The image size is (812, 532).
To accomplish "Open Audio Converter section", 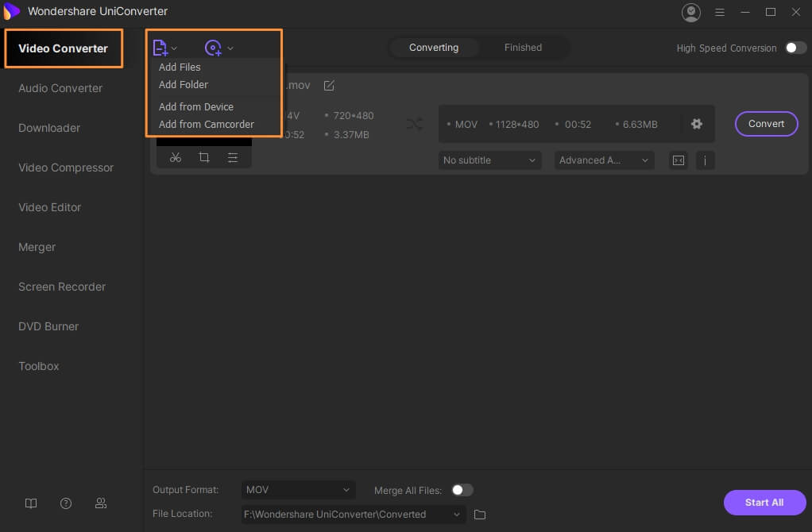I will 60,88.
